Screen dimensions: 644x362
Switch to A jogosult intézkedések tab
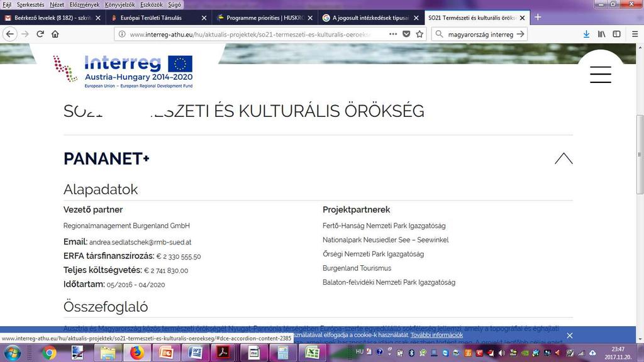(370, 18)
